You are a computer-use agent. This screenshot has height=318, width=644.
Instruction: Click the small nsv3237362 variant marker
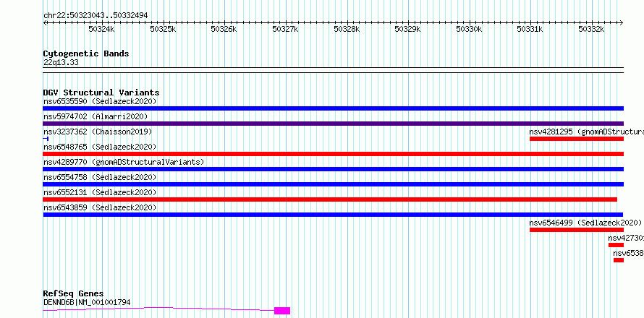pos(46,139)
